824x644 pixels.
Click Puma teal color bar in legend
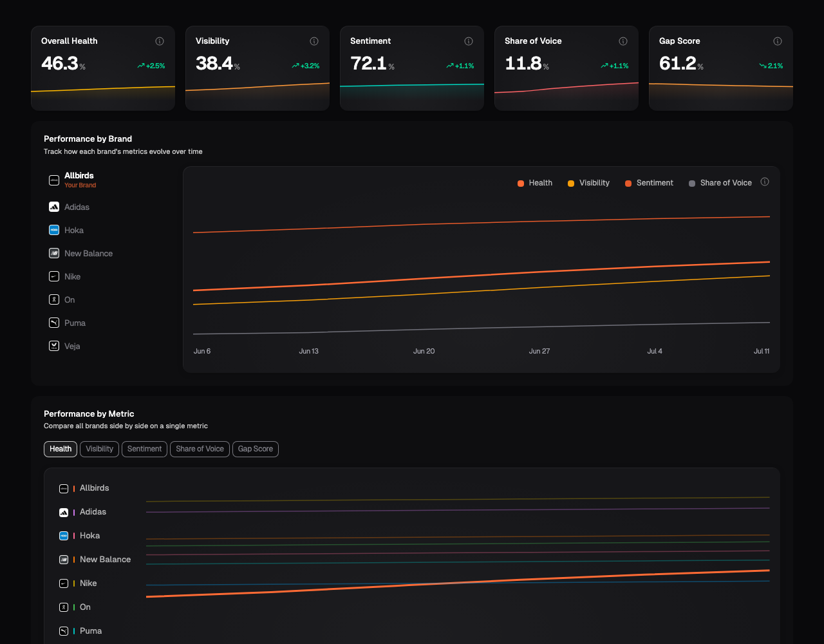point(74,631)
